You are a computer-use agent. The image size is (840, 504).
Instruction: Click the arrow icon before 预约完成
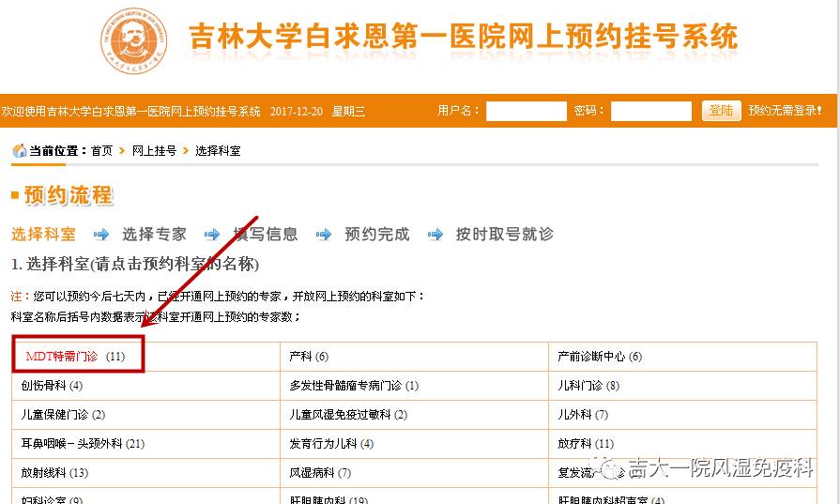(x=324, y=234)
